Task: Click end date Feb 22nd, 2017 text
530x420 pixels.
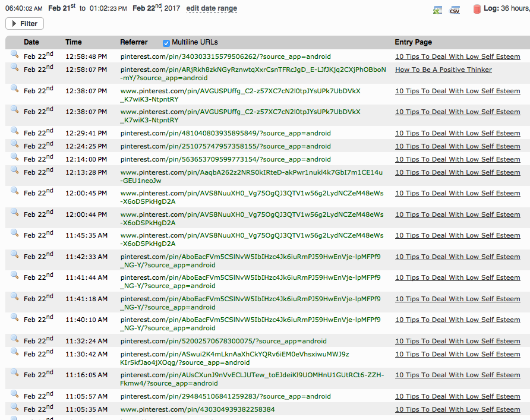Action: 156,8
